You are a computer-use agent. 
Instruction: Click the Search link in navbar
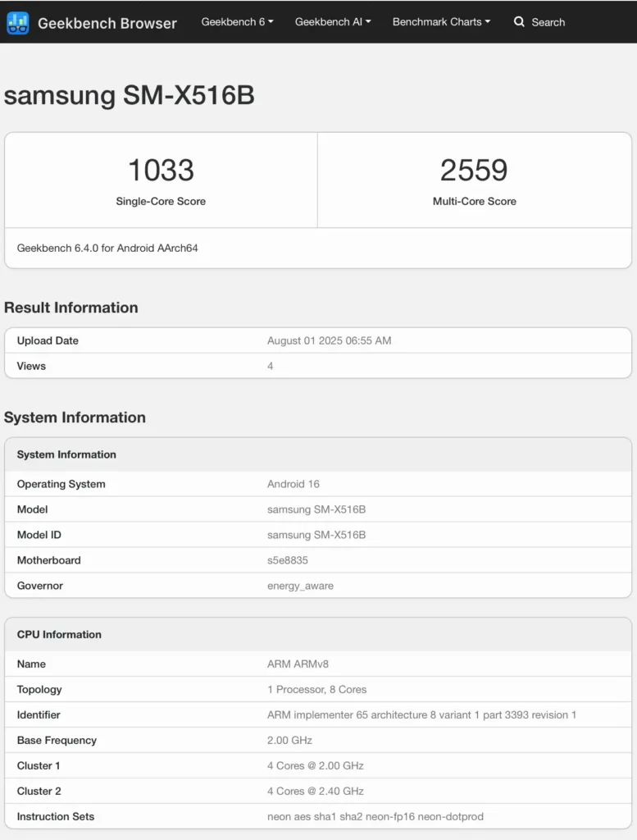pyautogui.click(x=548, y=22)
